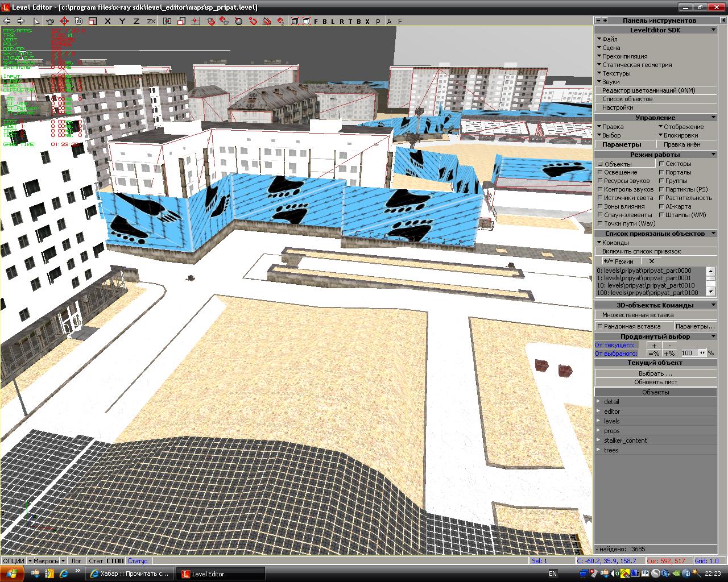Choose the selection pointer tool

pyautogui.click(x=36, y=21)
